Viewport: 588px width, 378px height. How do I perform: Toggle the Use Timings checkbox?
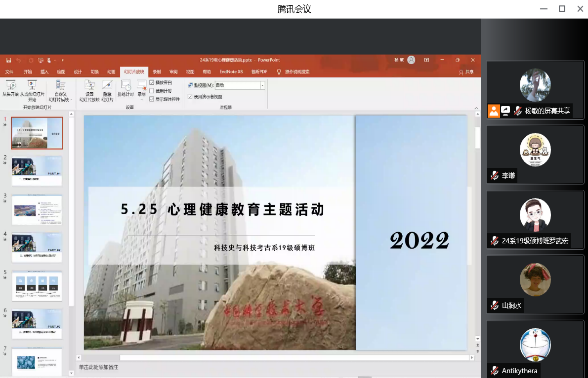[x=152, y=91]
